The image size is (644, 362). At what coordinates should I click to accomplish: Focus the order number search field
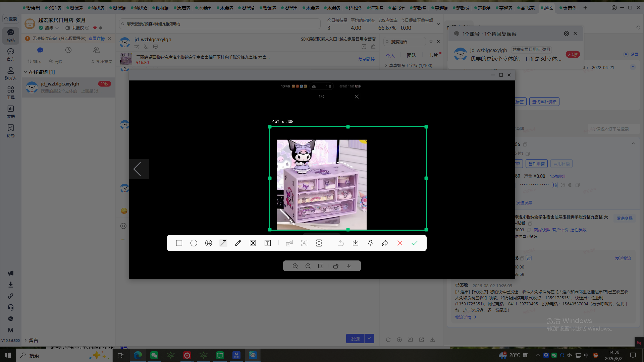coord(614,129)
